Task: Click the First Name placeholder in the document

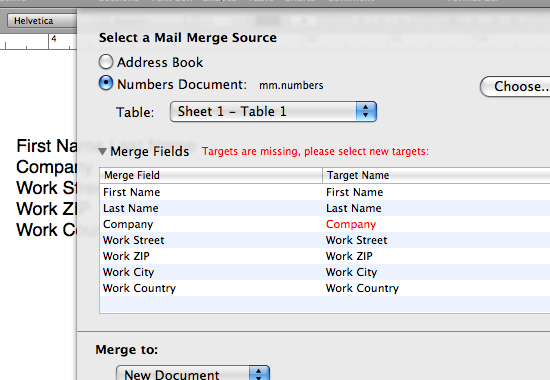Action: click(x=46, y=146)
